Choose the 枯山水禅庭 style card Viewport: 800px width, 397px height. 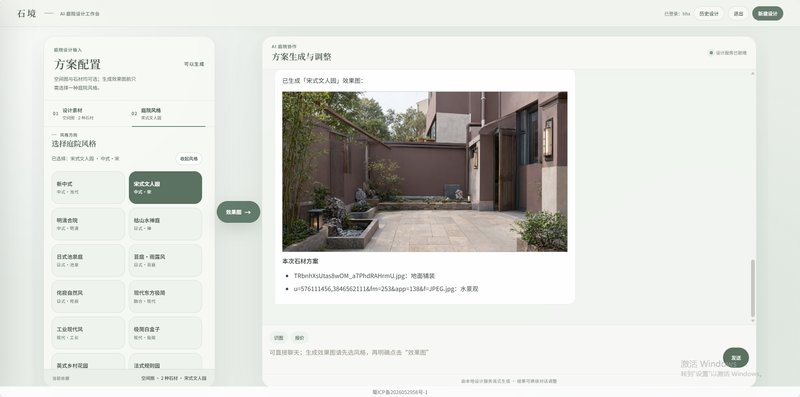click(165, 224)
